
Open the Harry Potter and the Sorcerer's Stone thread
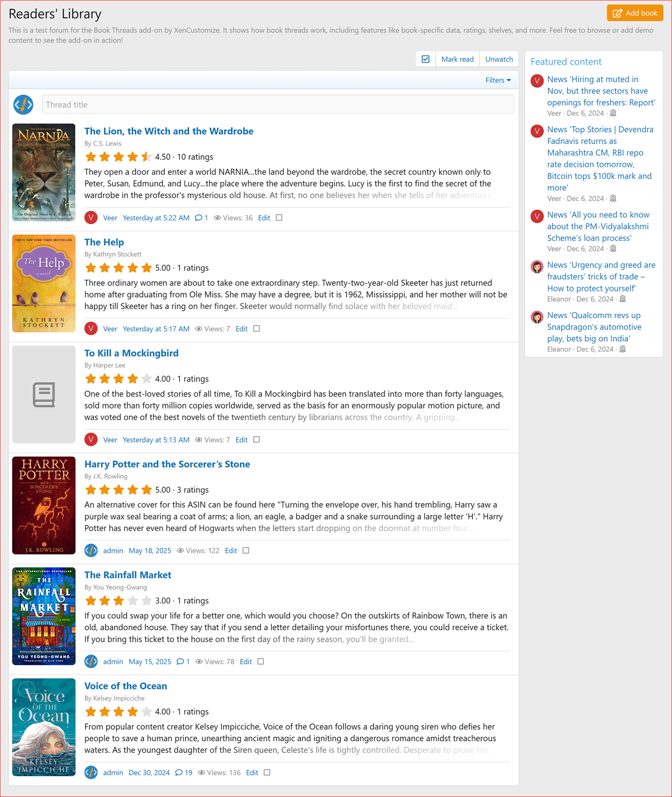(x=167, y=464)
